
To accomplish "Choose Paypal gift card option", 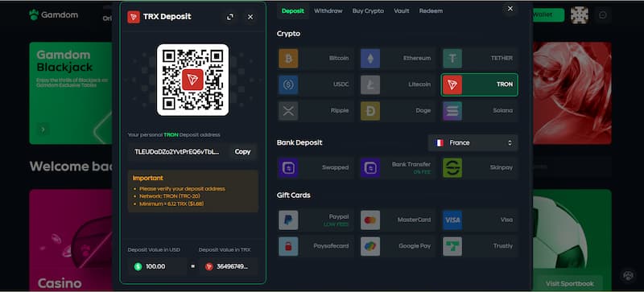I will pos(316,220).
